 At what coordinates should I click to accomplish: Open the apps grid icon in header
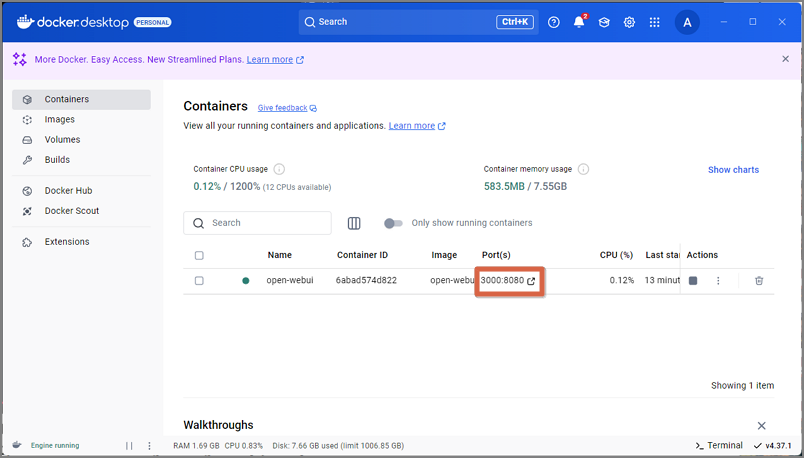(x=654, y=22)
